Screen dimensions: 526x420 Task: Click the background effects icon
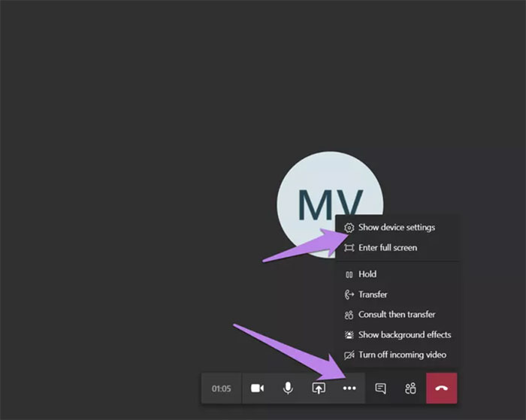point(349,335)
